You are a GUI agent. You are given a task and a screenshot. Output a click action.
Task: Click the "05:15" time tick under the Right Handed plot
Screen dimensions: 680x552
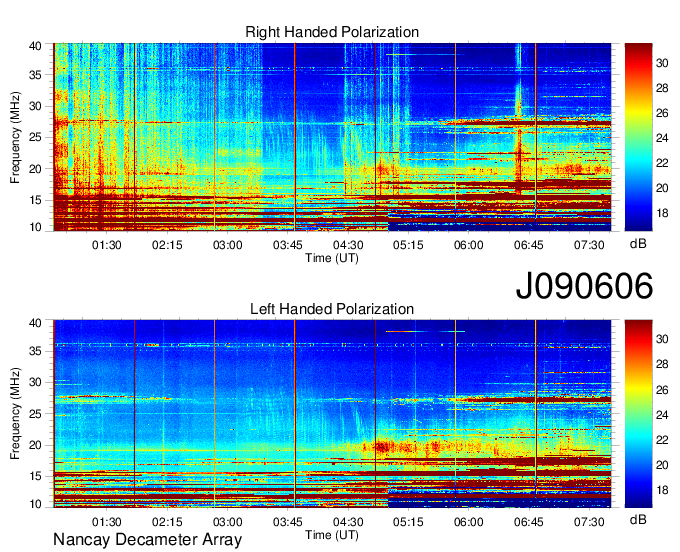point(408,245)
